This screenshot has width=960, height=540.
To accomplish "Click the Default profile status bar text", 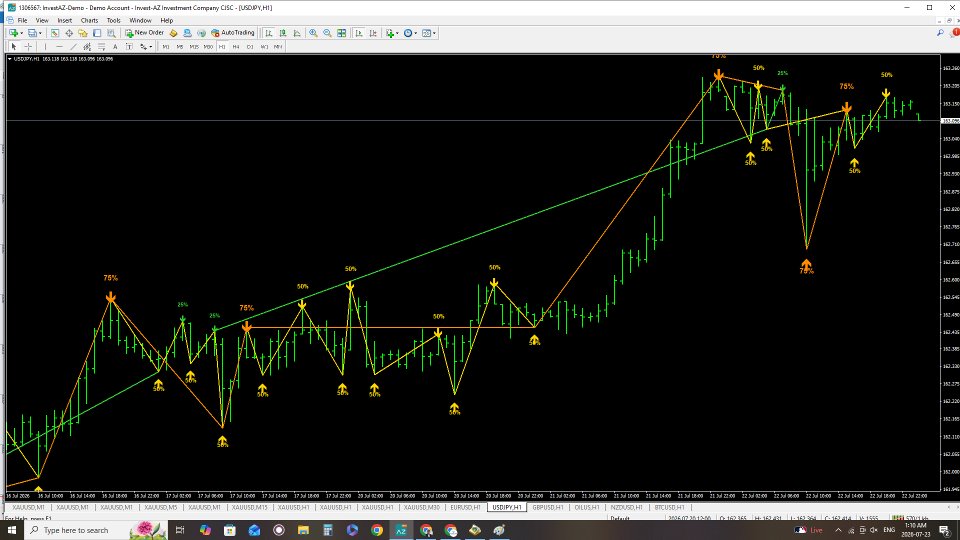I will [620, 519].
